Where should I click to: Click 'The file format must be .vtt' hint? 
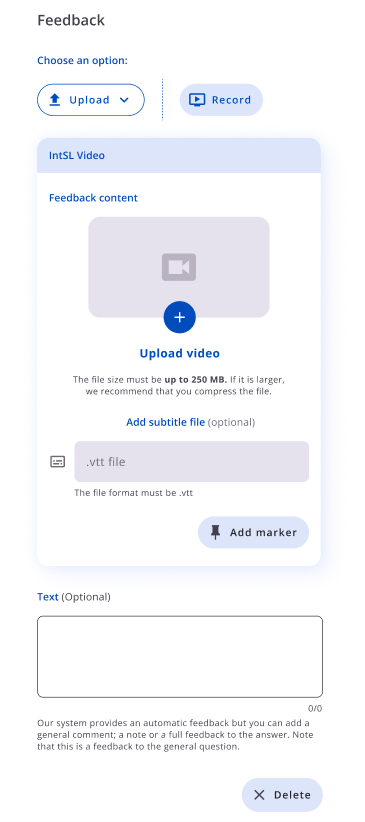pyautogui.click(x=134, y=493)
